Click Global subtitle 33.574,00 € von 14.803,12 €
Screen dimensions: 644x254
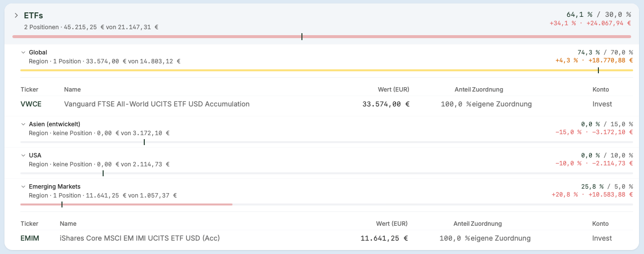(133, 61)
